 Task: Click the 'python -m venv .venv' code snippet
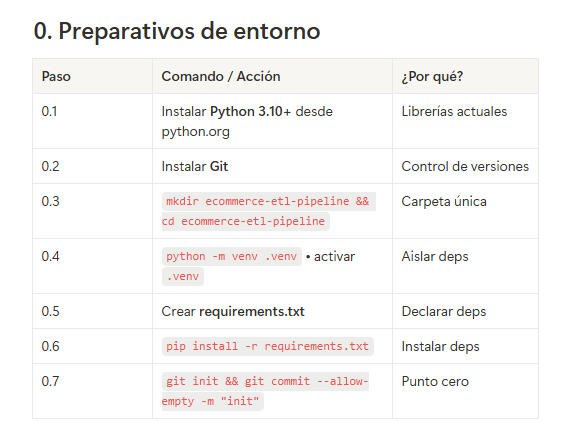pyautogui.click(x=232, y=257)
